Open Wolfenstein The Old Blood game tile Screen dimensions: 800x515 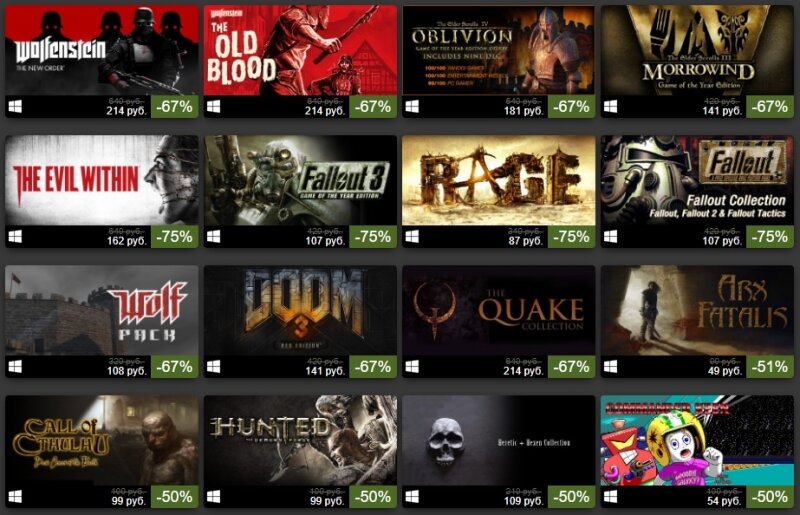click(x=300, y=50)
